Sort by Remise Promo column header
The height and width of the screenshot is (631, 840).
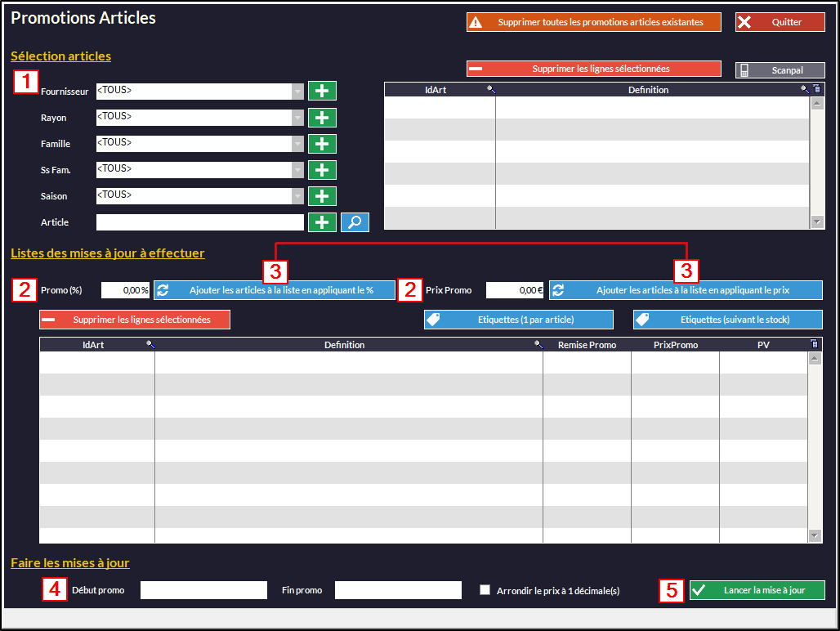pyautogui.click(x=587, y=345)
